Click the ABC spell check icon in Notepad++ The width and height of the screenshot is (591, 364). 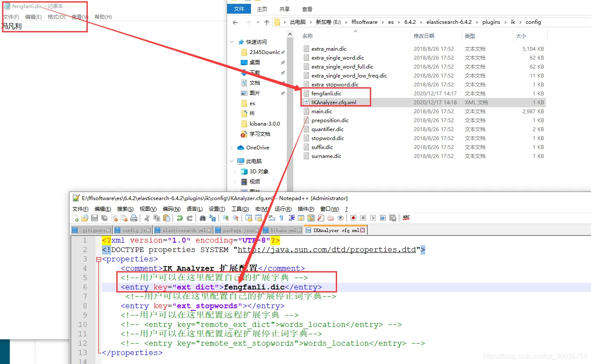click(406, 218)
